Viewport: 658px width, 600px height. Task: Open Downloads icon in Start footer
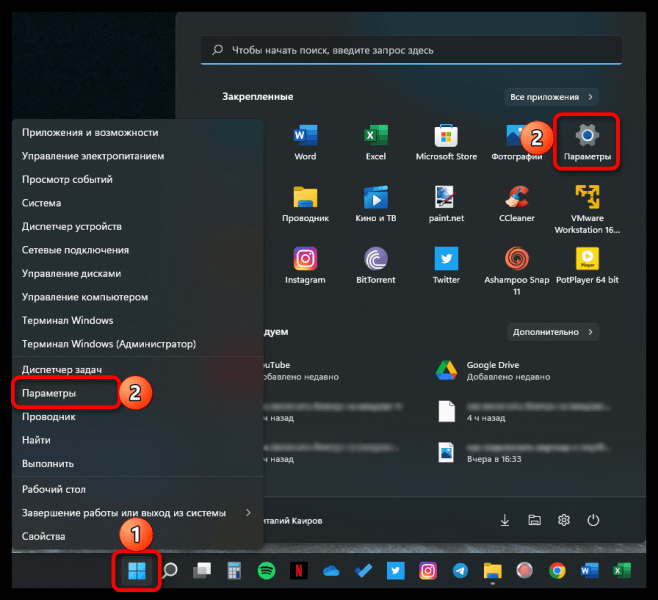(x=505, y=520)
